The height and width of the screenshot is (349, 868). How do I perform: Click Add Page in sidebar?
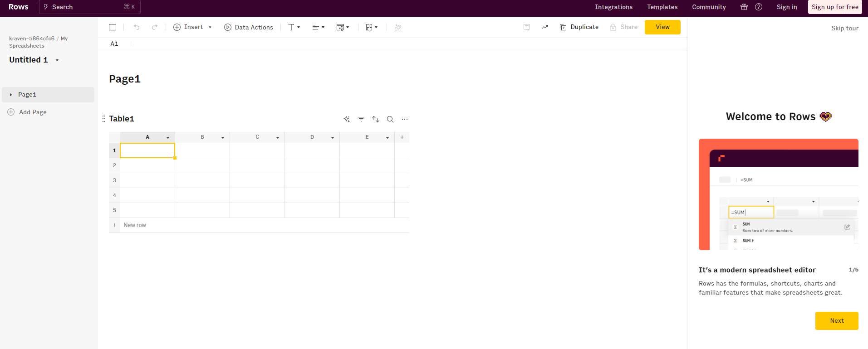tap(27, 112)
